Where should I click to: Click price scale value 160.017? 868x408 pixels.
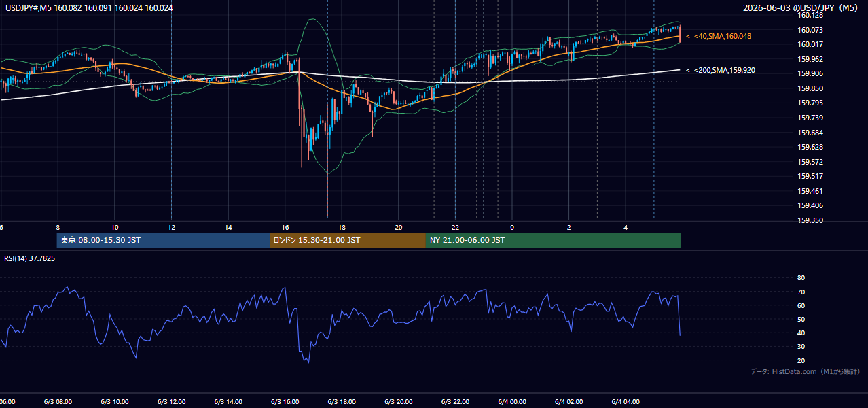810,44
